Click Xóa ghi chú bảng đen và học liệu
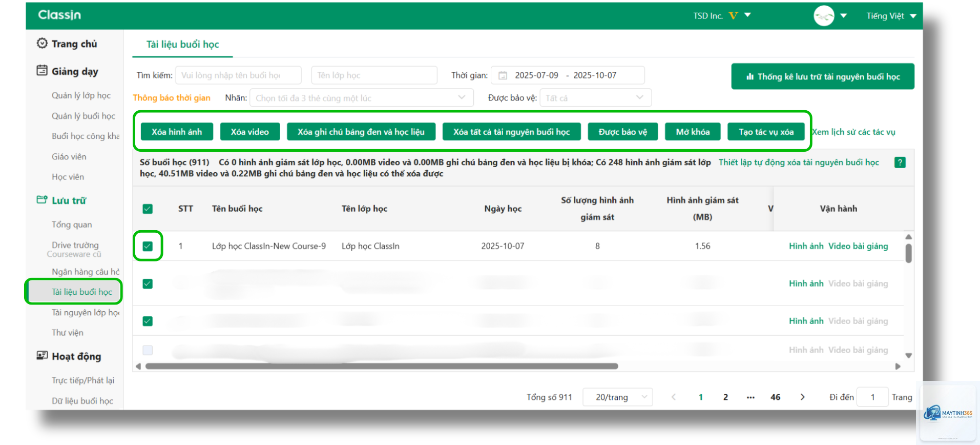This screenshot has width=980, height=445. (x=361, y=132)
